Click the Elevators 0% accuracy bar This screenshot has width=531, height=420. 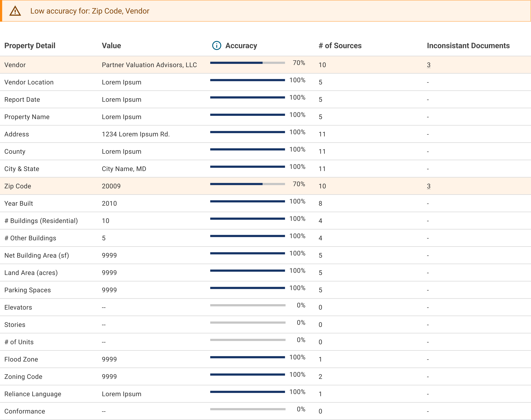pyautogui.click(x=248, y=305)
